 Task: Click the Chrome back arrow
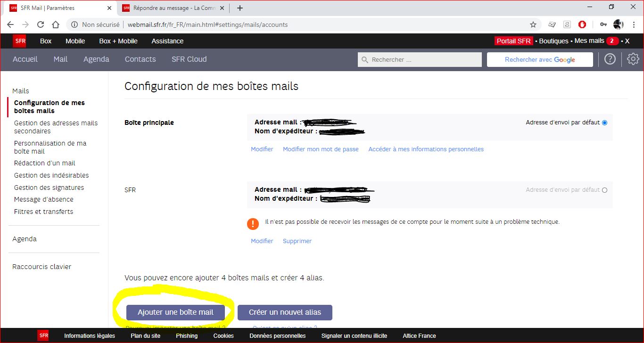(10, 24)
